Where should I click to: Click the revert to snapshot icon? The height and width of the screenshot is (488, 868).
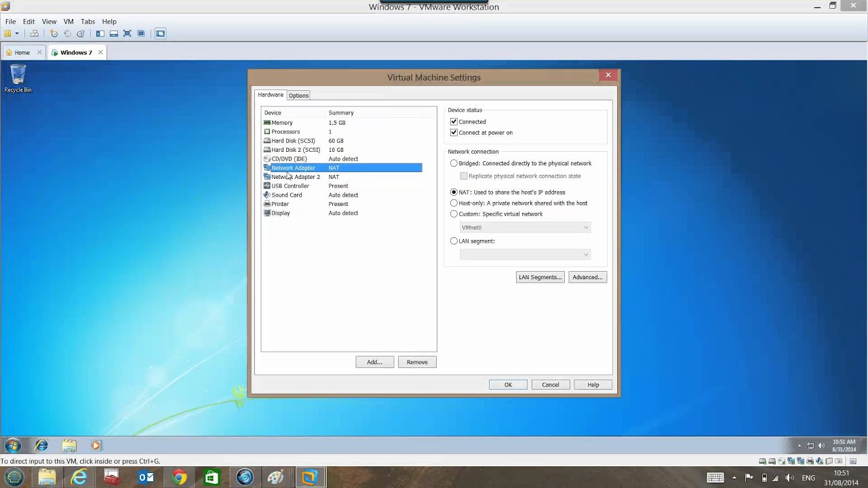(x=67, y=33)
